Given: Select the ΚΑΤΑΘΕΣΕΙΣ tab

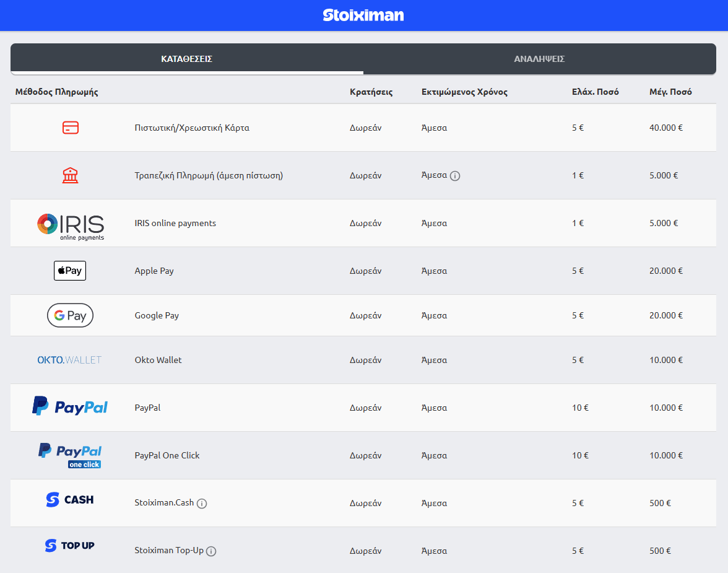Looking at the screenshot, I should (187, 59).
